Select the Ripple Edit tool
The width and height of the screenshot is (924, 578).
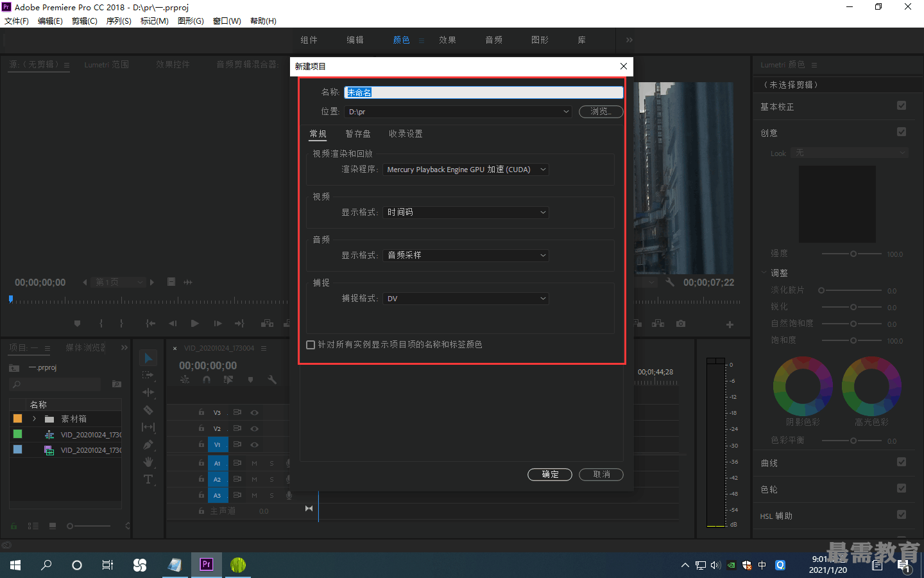(x=148, y=392)
